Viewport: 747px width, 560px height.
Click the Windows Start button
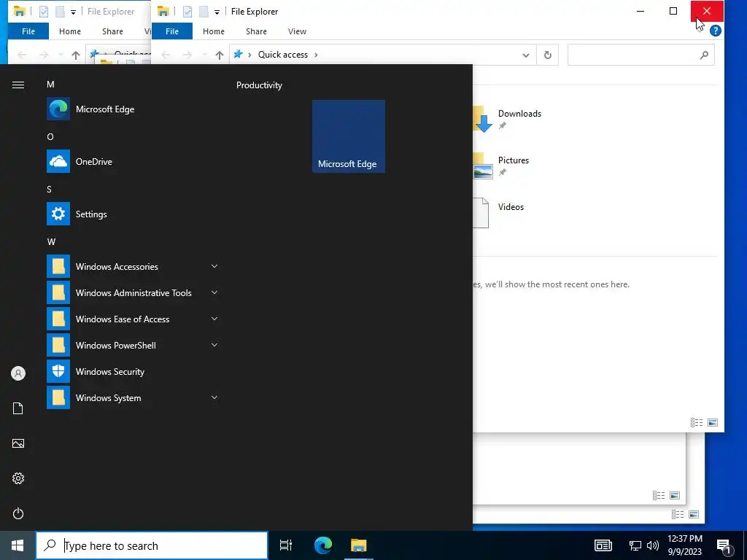click(18, 545)
